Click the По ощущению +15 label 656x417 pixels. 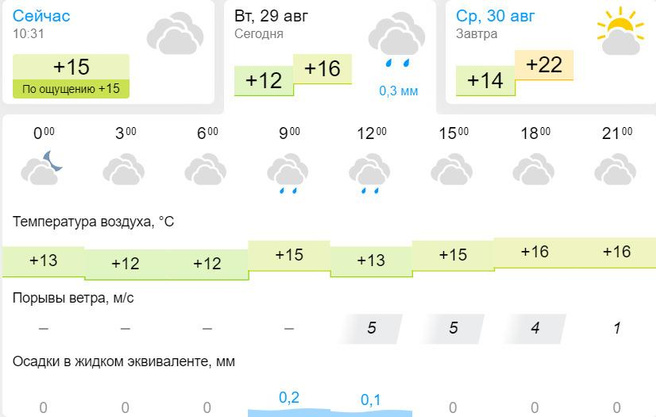click(x=70, y=89)
